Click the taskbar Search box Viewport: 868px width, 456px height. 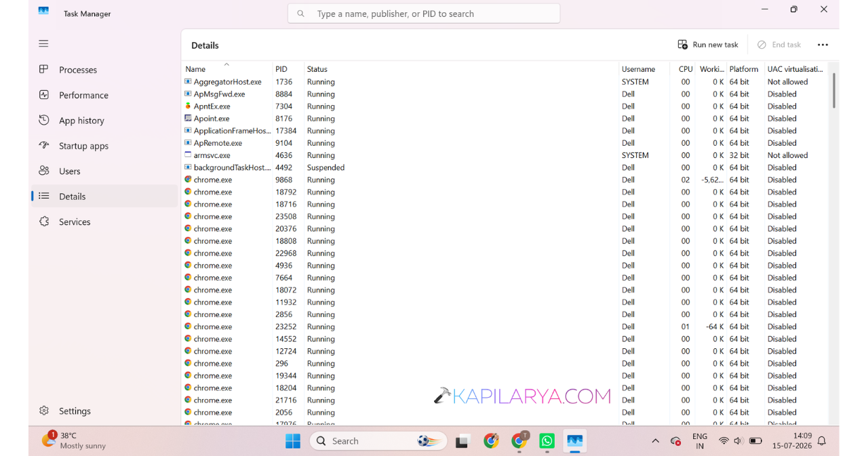point(378,441)
